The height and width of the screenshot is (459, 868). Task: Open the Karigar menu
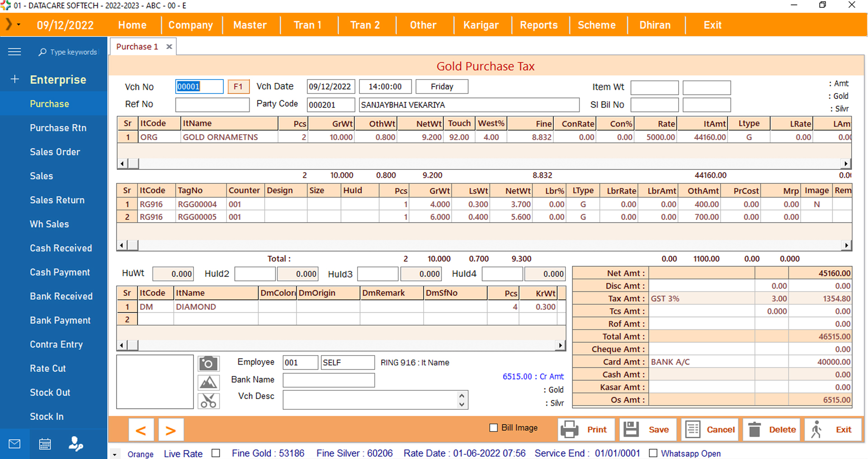(x=481, y=25)
